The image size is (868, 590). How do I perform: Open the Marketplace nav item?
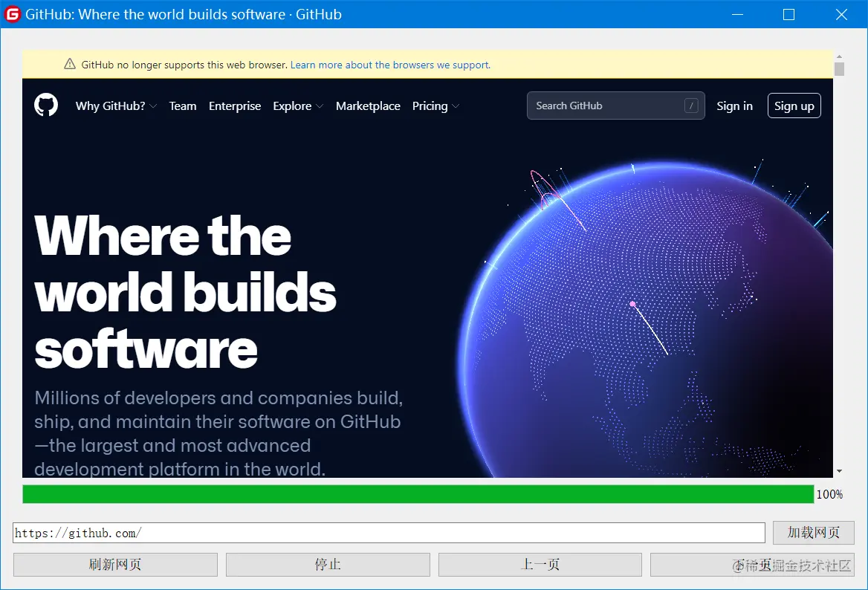(x=368, y=106)
